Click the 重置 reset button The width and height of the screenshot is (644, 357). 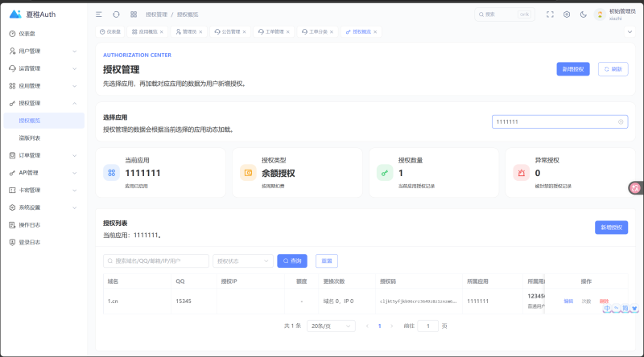pos(327,261)
